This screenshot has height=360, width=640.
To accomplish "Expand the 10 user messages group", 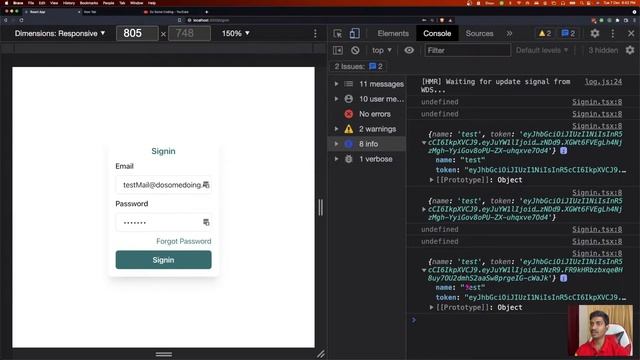I will tap(336, 99).
